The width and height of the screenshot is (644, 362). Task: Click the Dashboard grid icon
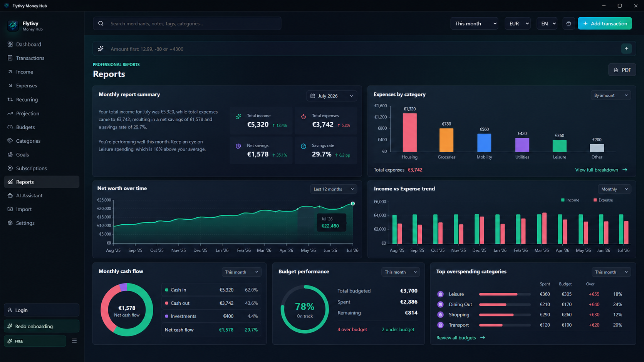(x=10, y=44)
